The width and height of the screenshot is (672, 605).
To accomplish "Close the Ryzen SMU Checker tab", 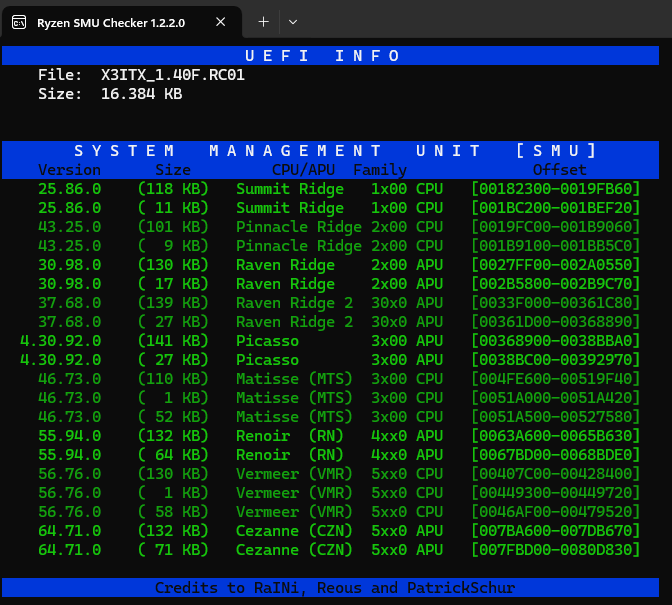I will (x=220, y=22).
